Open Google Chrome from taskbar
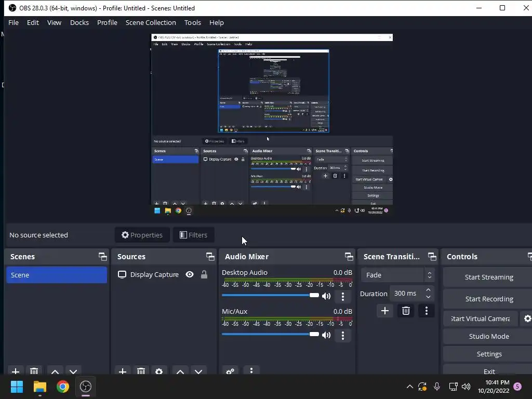The width and height of the screenshot is (532, 399). coord(63,387)
